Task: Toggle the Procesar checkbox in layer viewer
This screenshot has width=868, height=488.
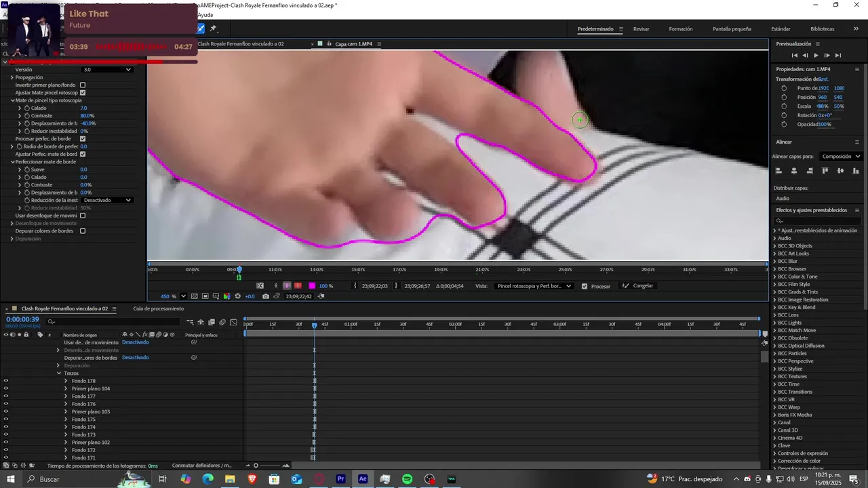Action: 585,286
